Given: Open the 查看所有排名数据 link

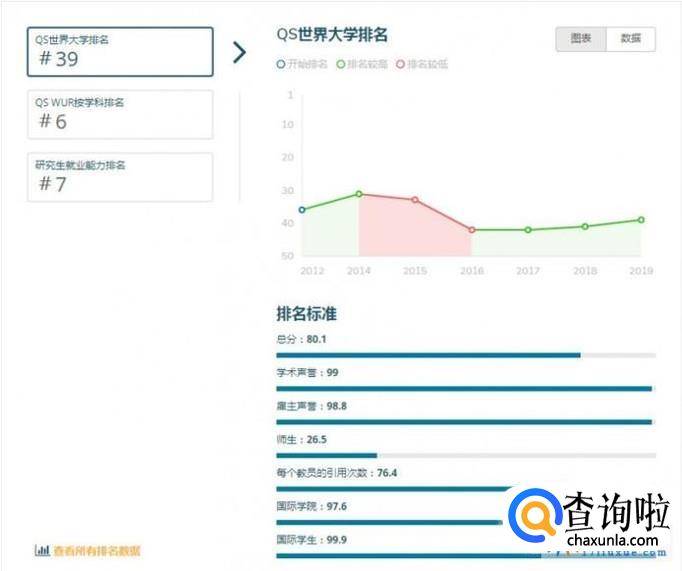Looking at the screenshot, I should [x=97, y=551].
